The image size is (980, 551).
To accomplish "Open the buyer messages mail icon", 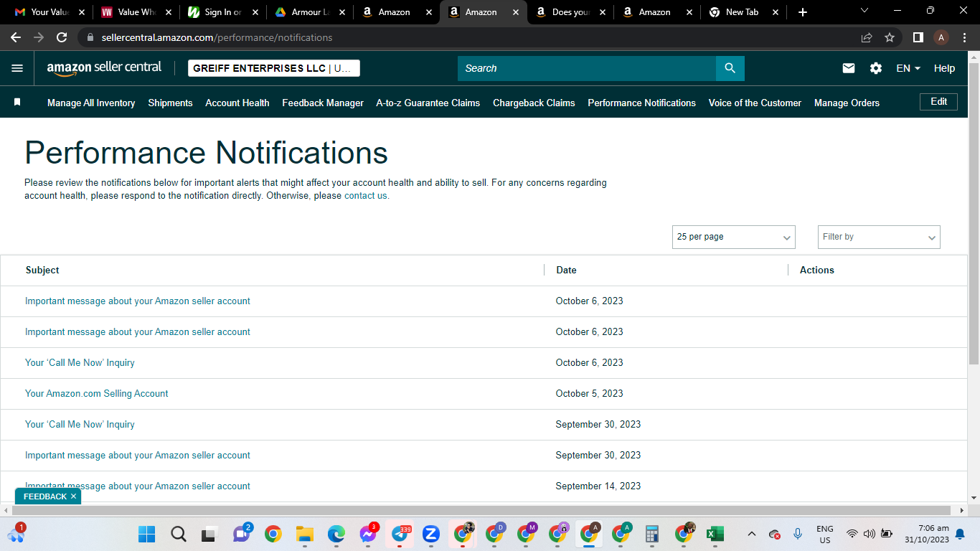I will point(849,68).
